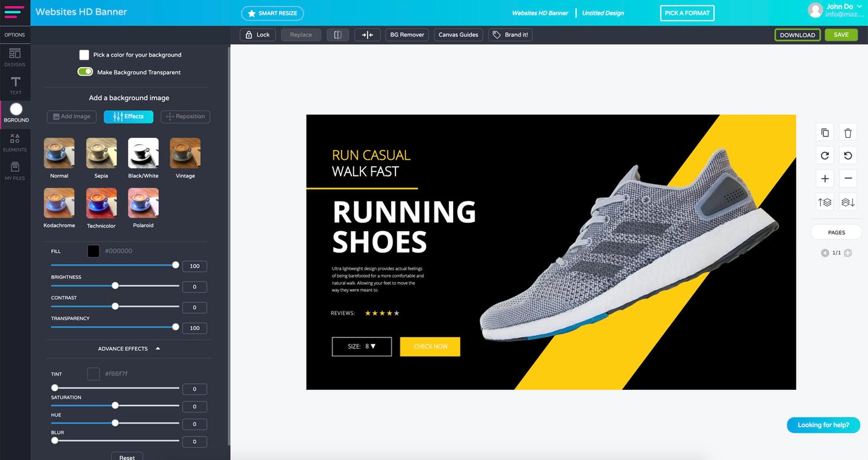The width and height of the screenshot is (868, 460).
Task: Open the hamburger menu logo icon
Action: pyautogui.click(x=14, y=11)
